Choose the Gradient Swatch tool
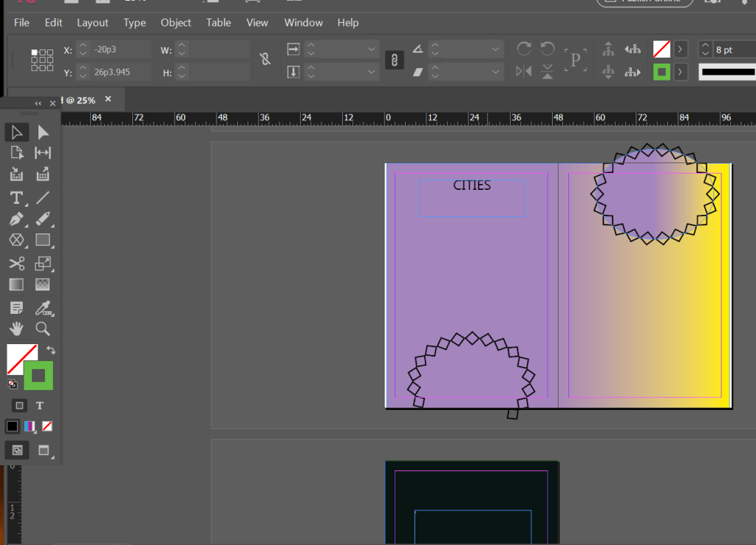756x545 pixels. coord(16,284)
